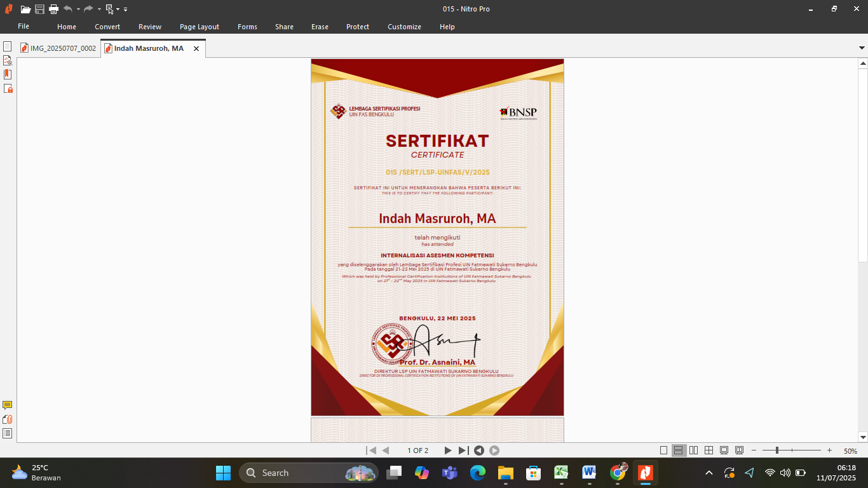Image resolution: width=868 pixels, height=488 pixels.
Task: Expand the select tool dropdown arrow
Action: 118,9
